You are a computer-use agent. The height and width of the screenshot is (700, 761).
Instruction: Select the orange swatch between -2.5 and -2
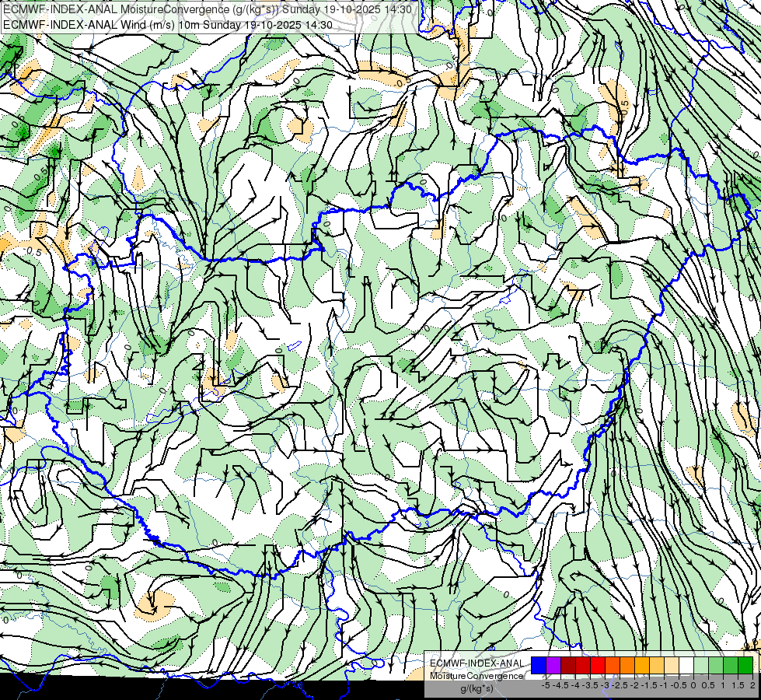click(627, 665)
